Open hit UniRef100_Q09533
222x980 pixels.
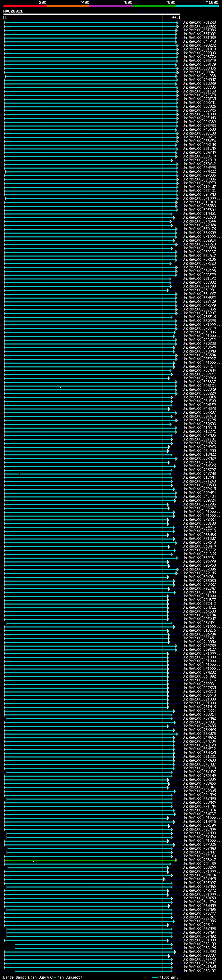click(199, 485)
